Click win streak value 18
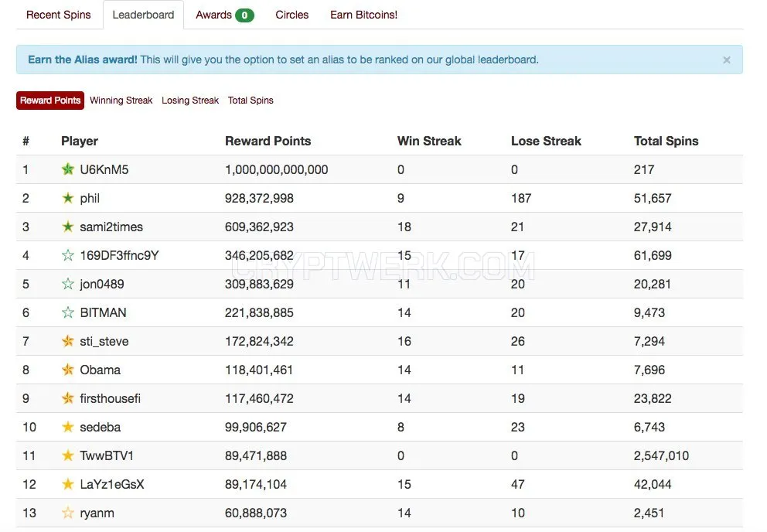 coord(404,227)
